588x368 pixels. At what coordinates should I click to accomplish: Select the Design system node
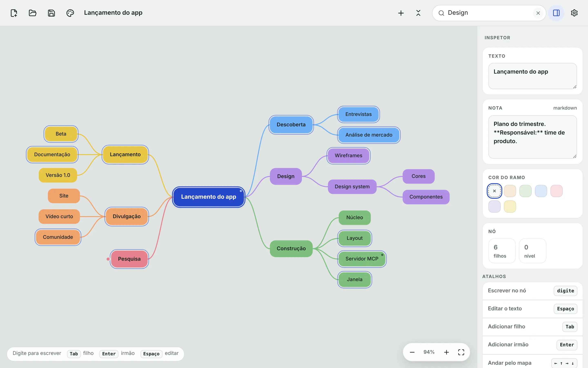pyautogui.click(x=352, y=187)
